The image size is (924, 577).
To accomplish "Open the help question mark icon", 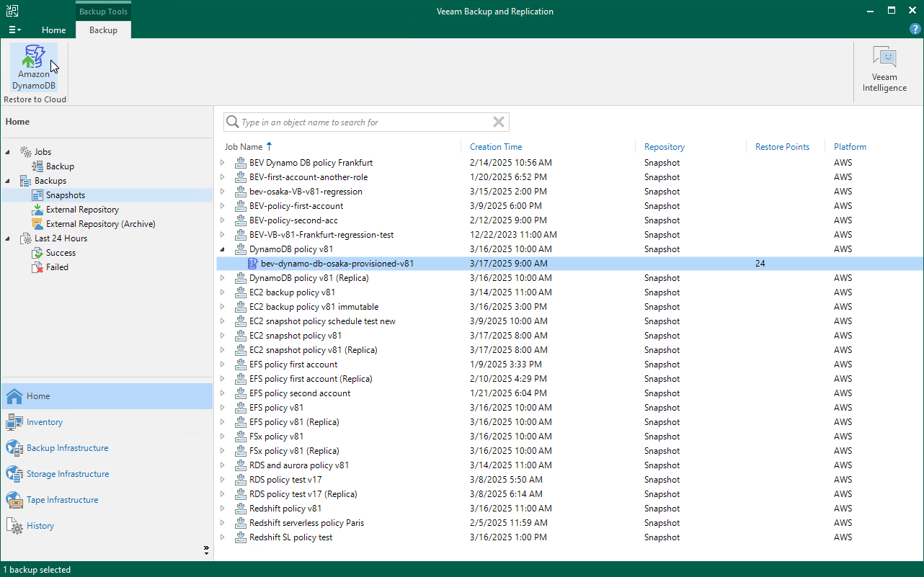I will pyautogui.click(x=915, y=30).
